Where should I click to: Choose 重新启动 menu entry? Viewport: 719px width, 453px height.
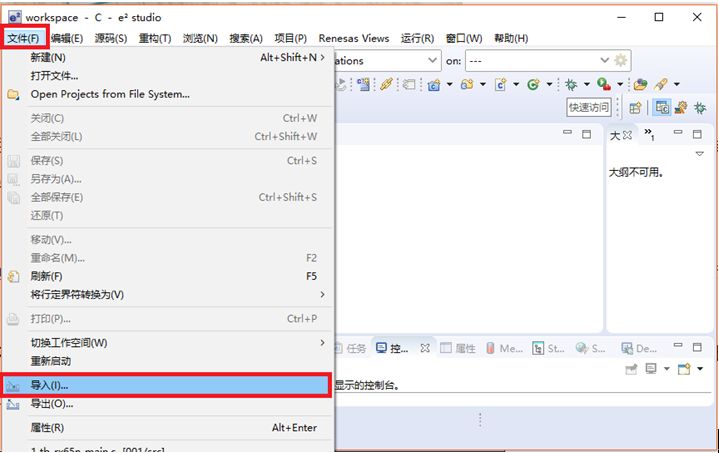167,361
